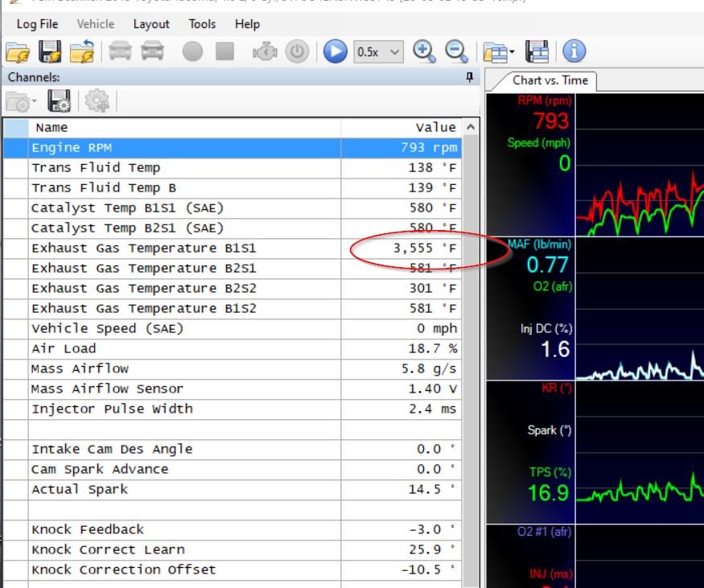704x588 pixels.
Task: Select the Knock Feedback row
Action: [233, 529]
